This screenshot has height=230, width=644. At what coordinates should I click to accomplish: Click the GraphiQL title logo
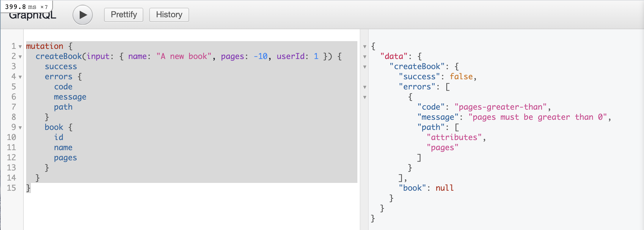[33, 16]
